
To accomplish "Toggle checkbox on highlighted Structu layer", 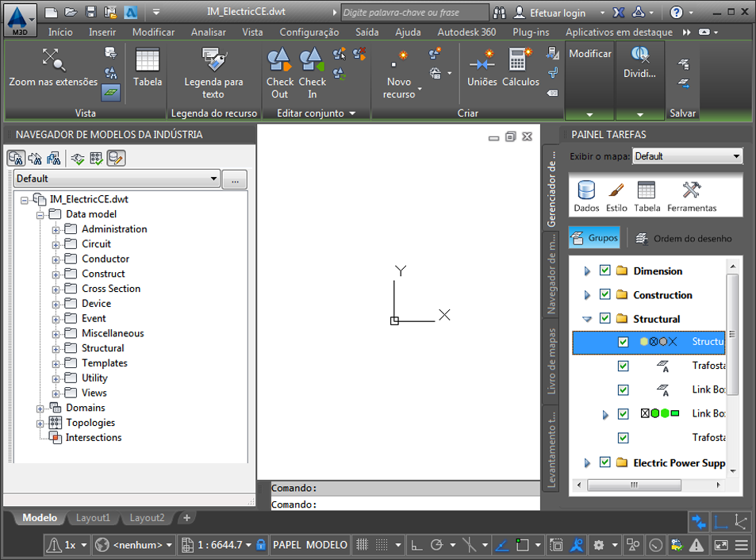I will coord(623,342).
